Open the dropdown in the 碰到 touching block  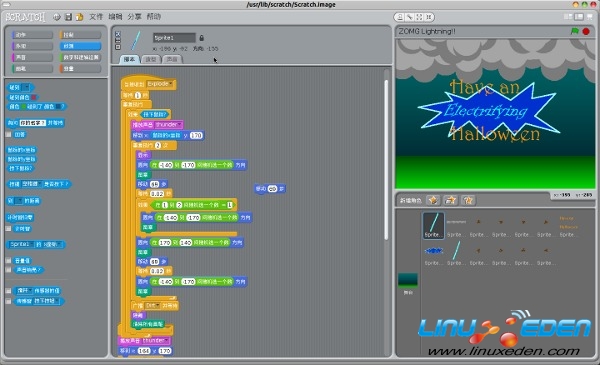coord(26,88)
